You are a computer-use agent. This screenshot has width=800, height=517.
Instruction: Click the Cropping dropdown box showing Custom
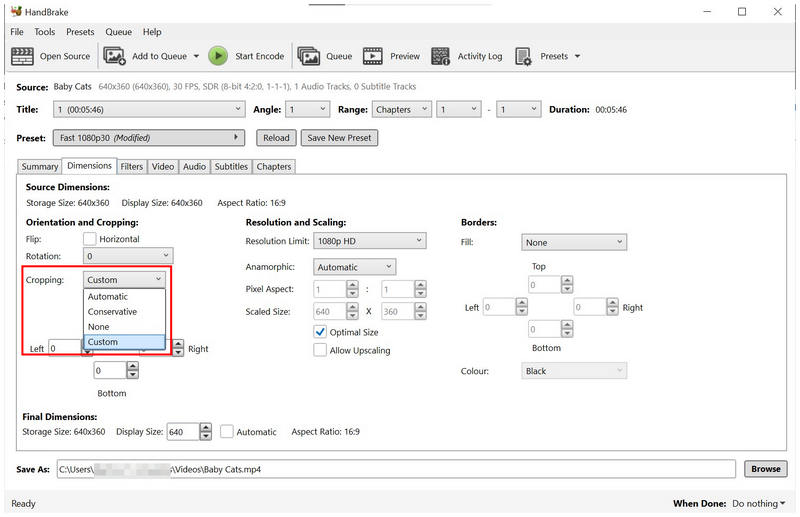pyautogui.click(x=124, y=280)
